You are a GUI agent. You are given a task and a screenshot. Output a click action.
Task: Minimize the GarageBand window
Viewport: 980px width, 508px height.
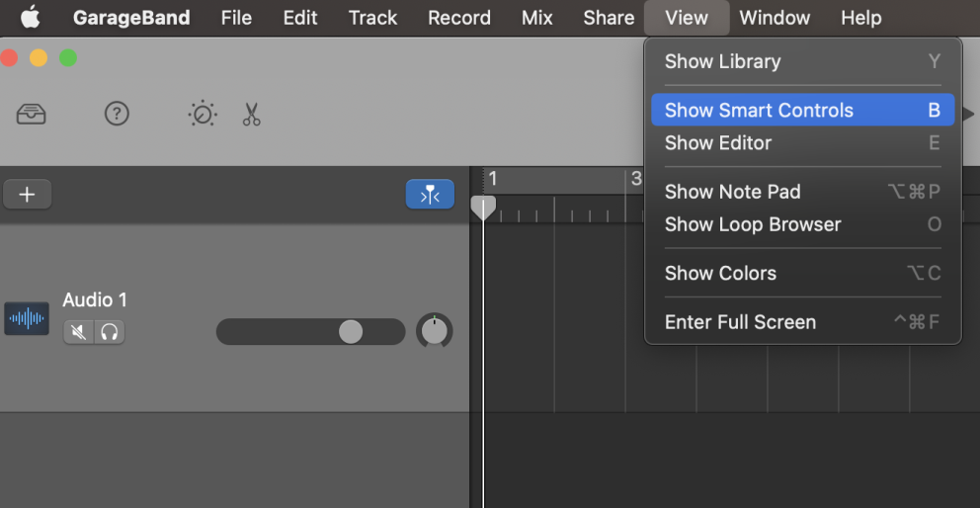click(39, 58)
